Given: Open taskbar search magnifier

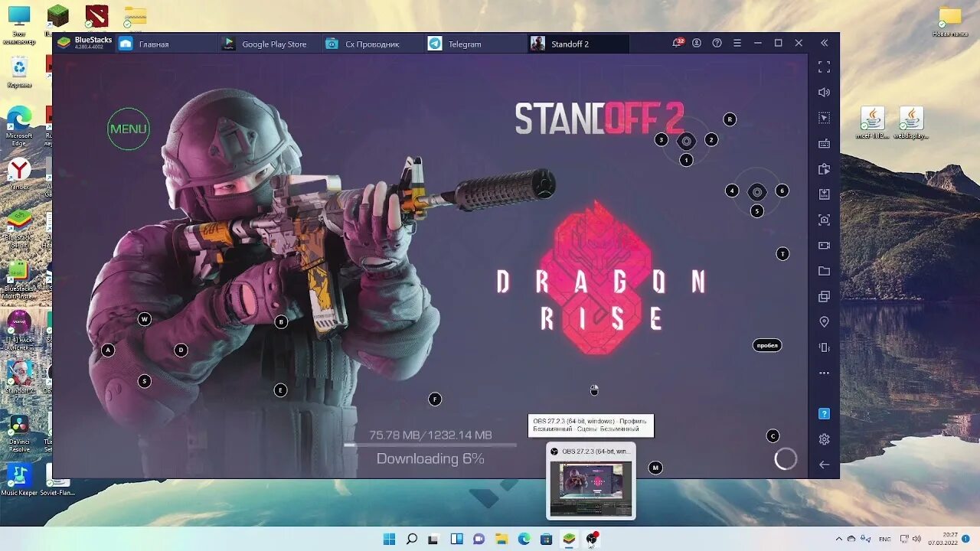Looking at the screenshot, I should coord(411,539).
